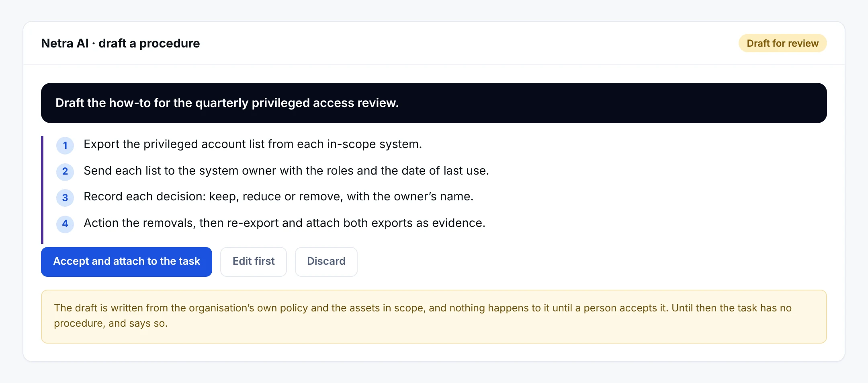
Task: Select 'Record each decision' step text
Action: [278, 196]
